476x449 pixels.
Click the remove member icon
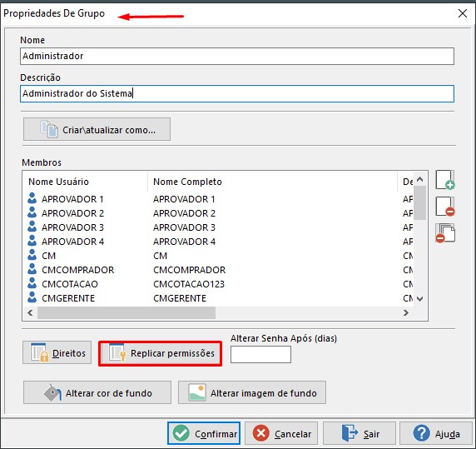[x=445, y=207]
